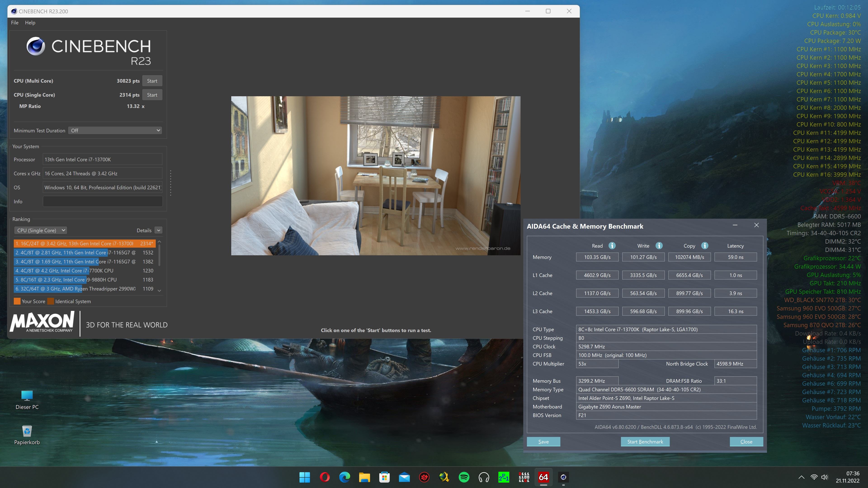This screenshot has width=868, height=488.
Task: Open the CPU (Single Core) ranking dropdown
Action: tap(40, 230)
